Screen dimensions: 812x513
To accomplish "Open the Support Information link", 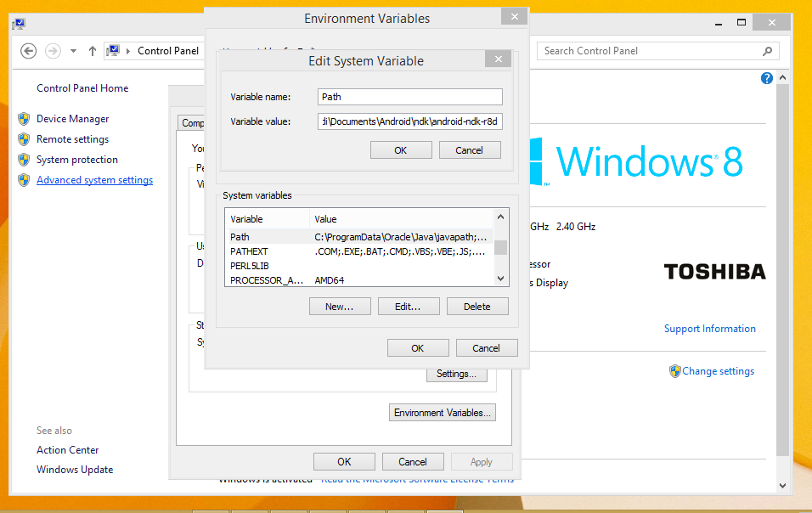I will coord(710,329).
